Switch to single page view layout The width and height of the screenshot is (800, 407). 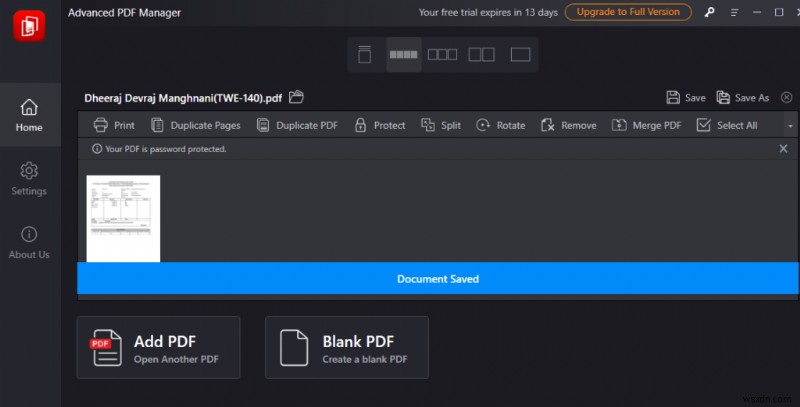(364, 54)
